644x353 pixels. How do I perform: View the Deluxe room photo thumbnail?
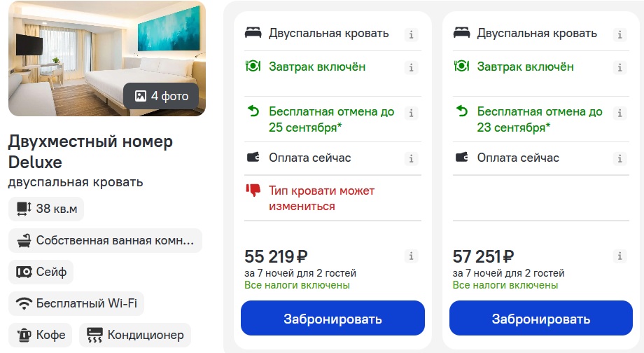[x=107, y=58]
